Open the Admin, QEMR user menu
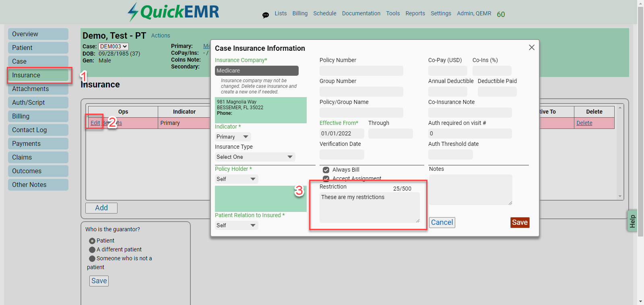Image resolution: width=644 pixels, height=305 pixels. (474, 13)
